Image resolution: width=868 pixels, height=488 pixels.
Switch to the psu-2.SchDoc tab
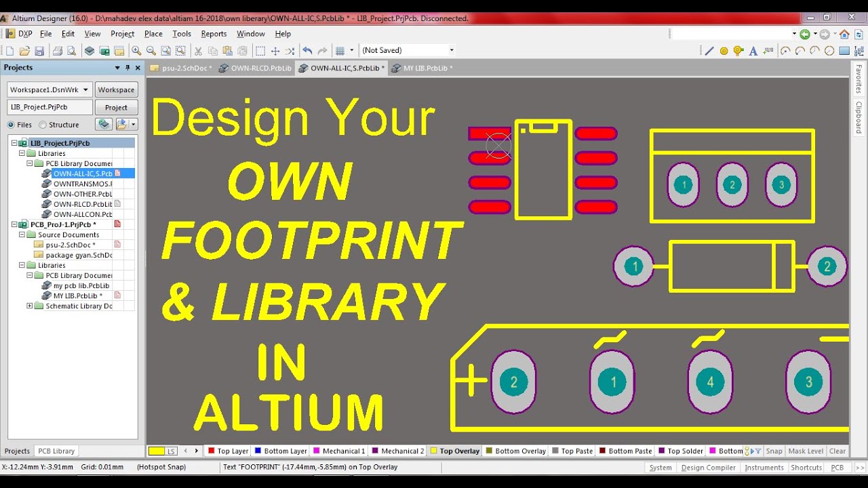[x=181, y=68]
